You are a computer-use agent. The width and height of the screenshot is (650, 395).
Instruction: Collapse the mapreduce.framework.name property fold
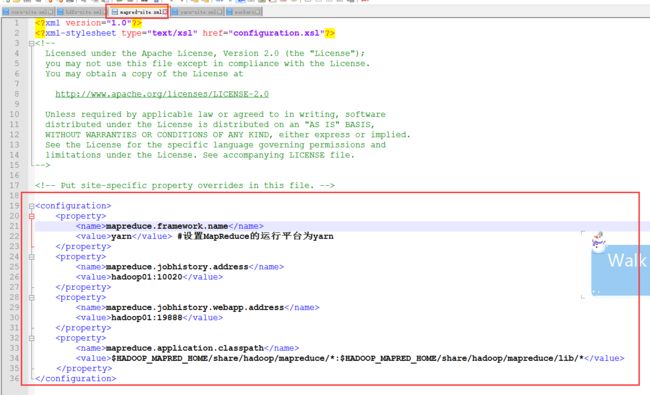tap(32, 216)
